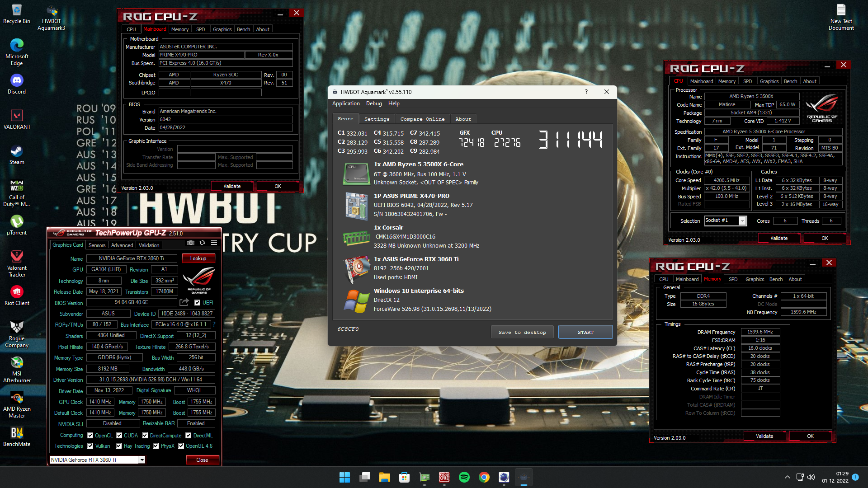
Task: Show hidden system tray icons chevron
Action: 788,477
